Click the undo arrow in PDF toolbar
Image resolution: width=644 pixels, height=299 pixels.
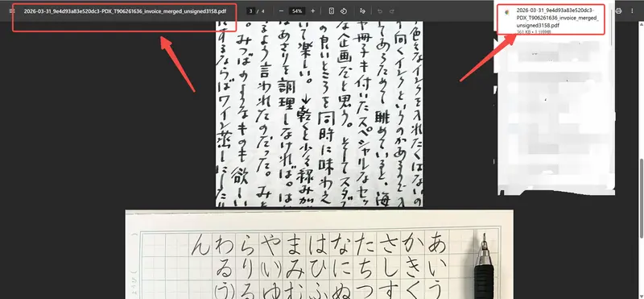coord(380,11)
